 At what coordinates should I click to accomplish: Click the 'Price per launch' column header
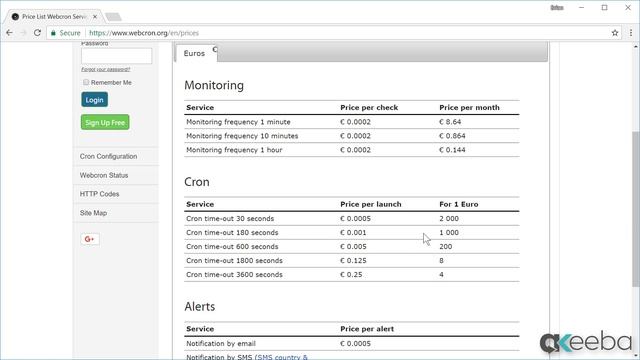(x=371, y=204)
